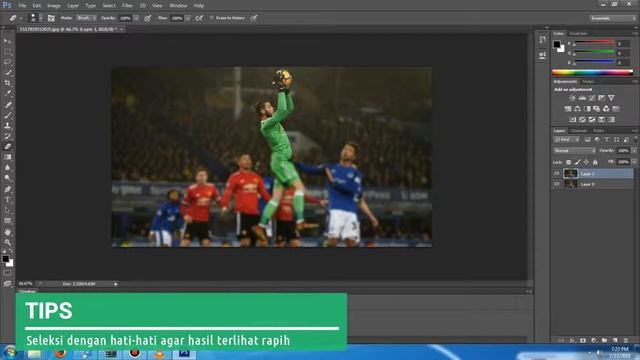Viewport: 640px width, 360px height.
Task: Toggle the lock all padlock icon
Action: point(595,162)
